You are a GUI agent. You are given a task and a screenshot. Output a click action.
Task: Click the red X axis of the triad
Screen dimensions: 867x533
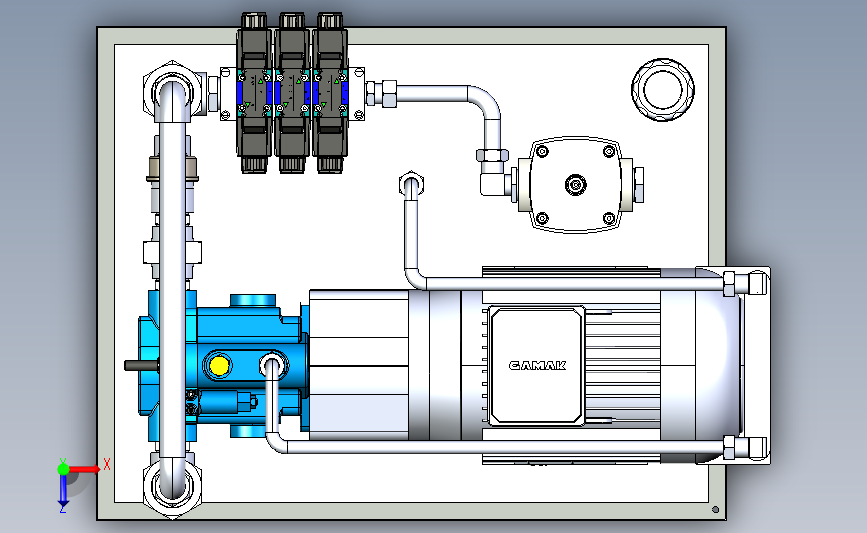[84, 469]
